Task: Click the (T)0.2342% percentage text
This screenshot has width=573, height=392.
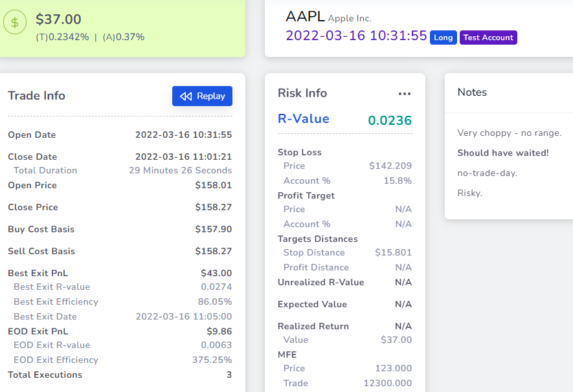Action: click(x=62, y=37)
